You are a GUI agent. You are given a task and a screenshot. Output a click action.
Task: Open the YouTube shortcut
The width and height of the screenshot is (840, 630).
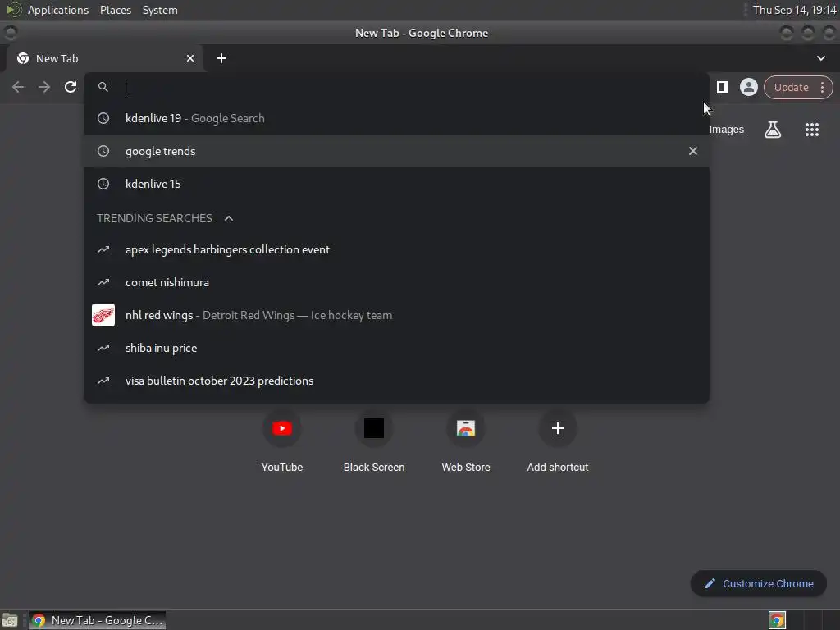pyautogui.click(x=282, y=441)
